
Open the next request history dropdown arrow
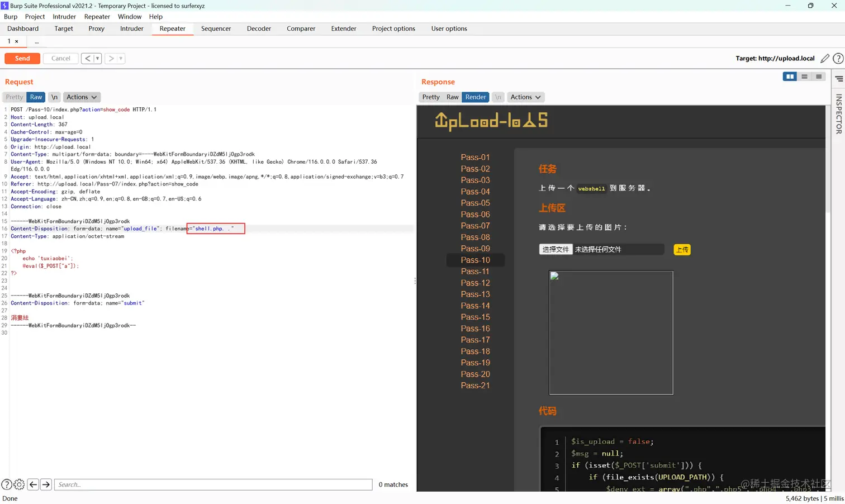point(121,58)
